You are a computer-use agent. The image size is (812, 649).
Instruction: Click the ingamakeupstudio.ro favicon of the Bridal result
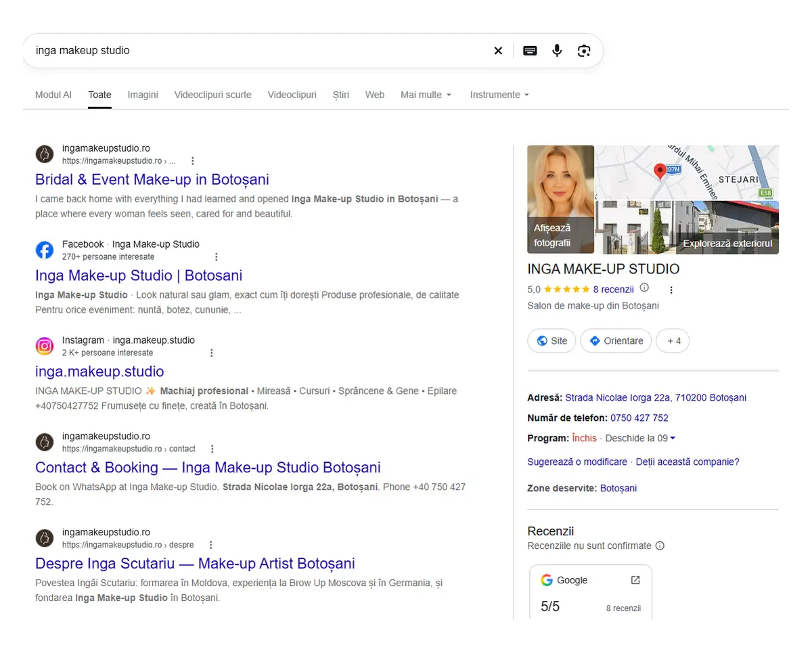[x=45, y=154]
